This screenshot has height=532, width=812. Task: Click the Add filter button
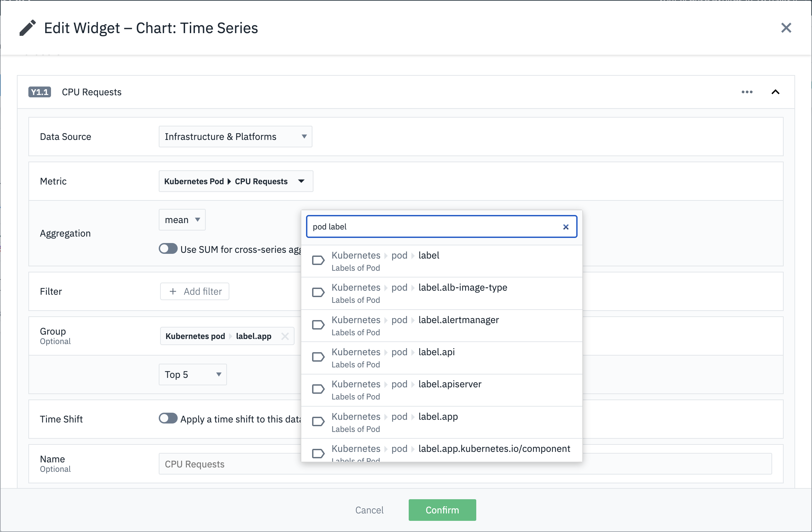pos(195,291)
